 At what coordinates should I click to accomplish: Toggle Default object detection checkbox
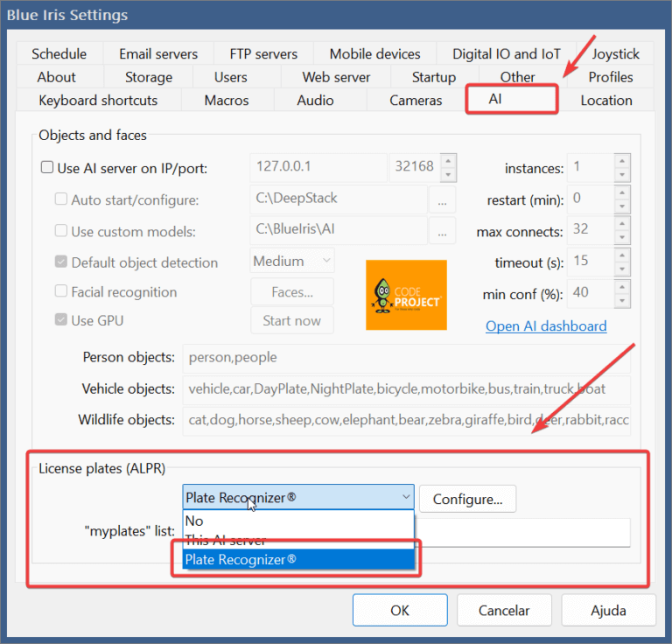pyautogui.click(x=61, y=262)
